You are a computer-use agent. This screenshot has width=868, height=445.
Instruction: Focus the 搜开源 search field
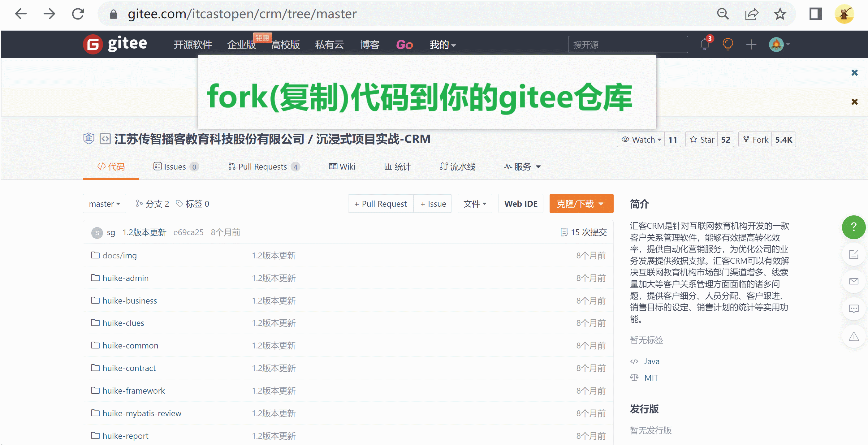628,45
